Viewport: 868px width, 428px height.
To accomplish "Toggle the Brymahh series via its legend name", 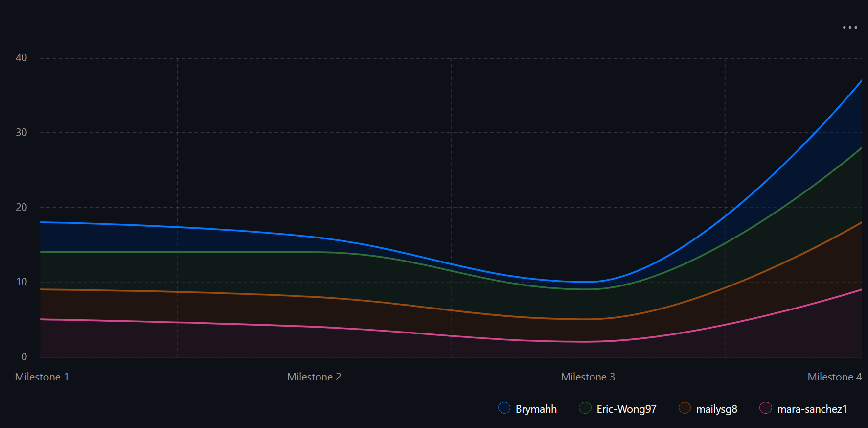I will (x=536, y=409).
